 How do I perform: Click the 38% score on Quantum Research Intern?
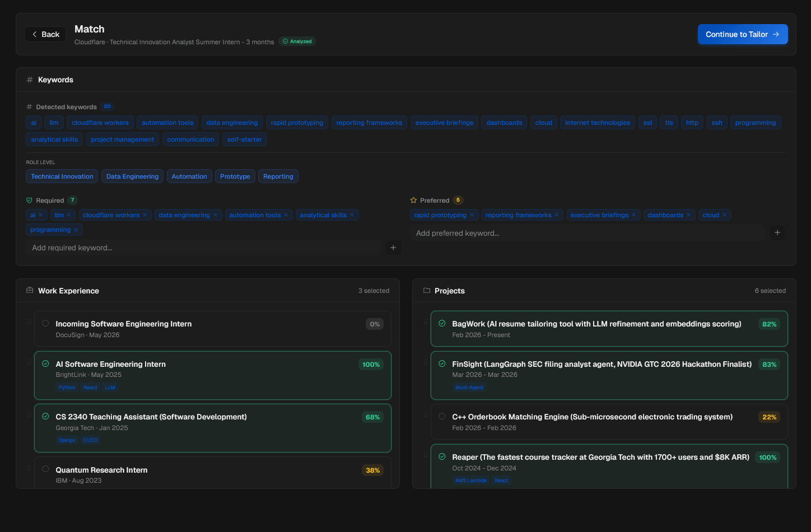[373, 470]
